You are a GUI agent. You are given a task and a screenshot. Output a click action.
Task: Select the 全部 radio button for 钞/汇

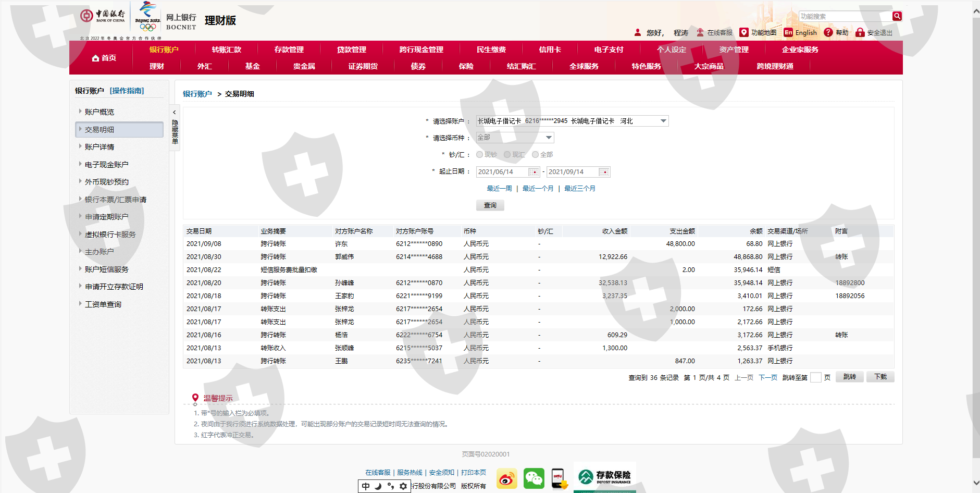click(535, 155)
